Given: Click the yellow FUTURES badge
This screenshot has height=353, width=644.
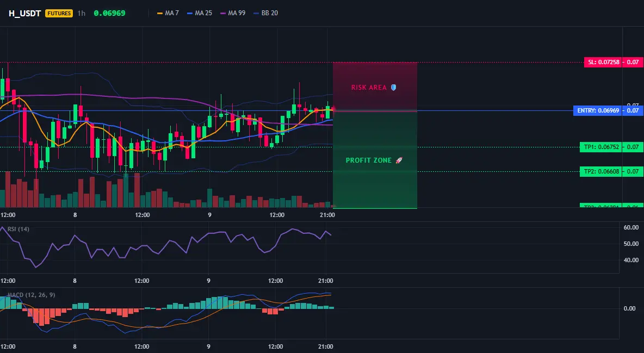Looking at the screenshot, I should point(59,13).
